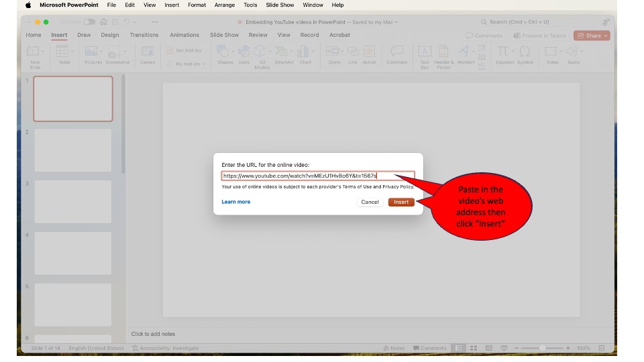The image size is (644, 362).
Task: Select slide 2 thumbnail
Action: 73,150
